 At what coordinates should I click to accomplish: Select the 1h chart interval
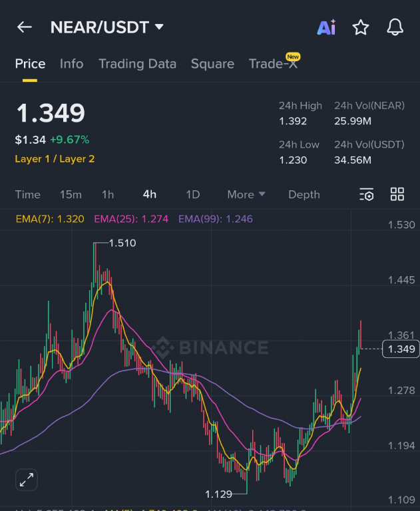pyautogui.click(x=108, y=194)
